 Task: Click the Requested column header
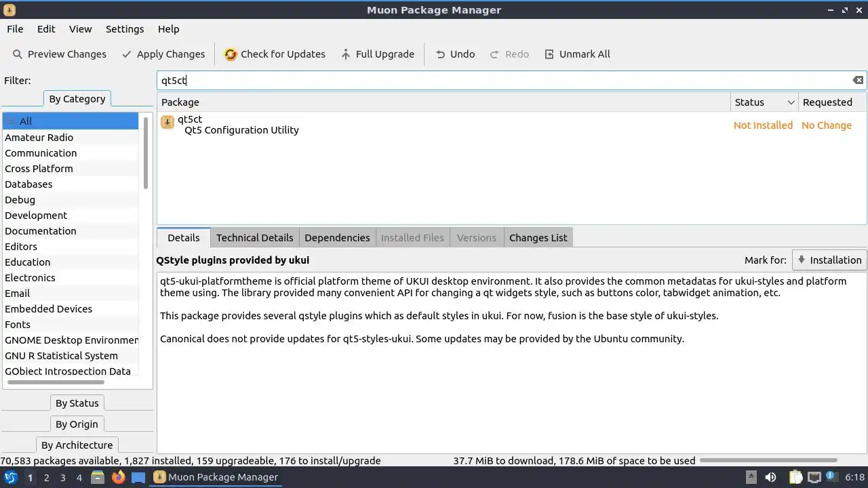tap(832, 102)
